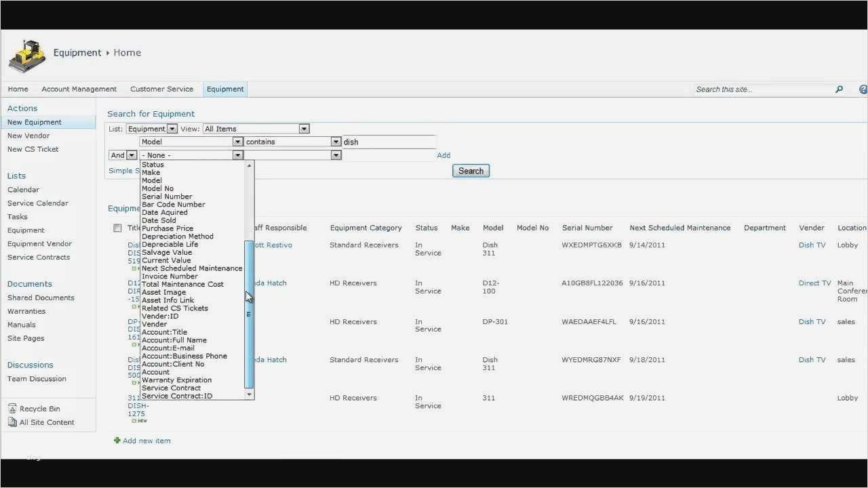Click the Next Scheduled Maintenance column header

680,228
